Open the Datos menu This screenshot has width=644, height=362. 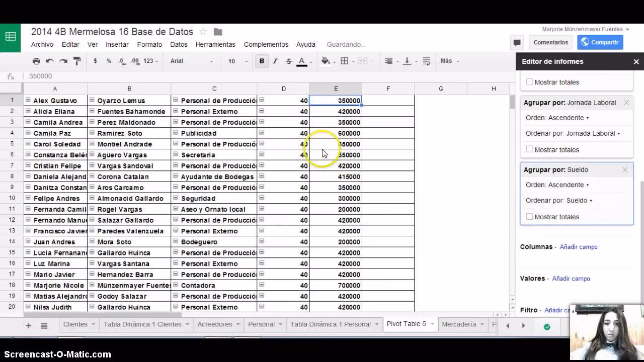pyautogui.click(x=179, y=44)
